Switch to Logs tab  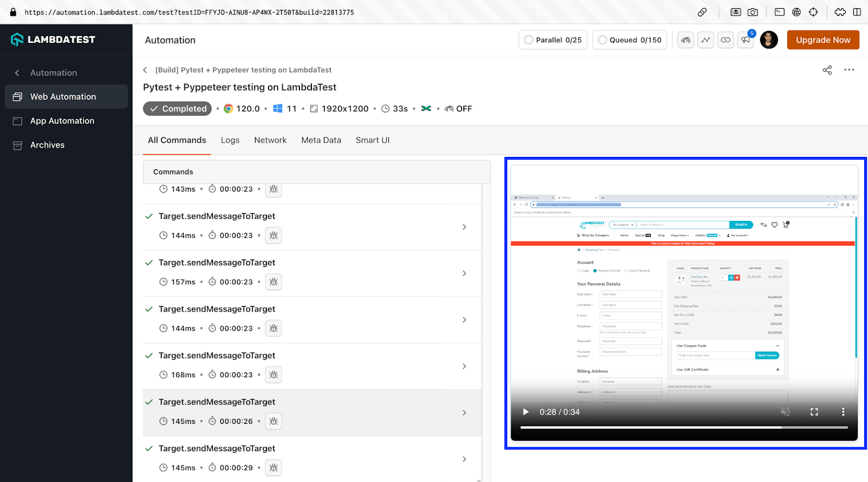coord(230,140)
